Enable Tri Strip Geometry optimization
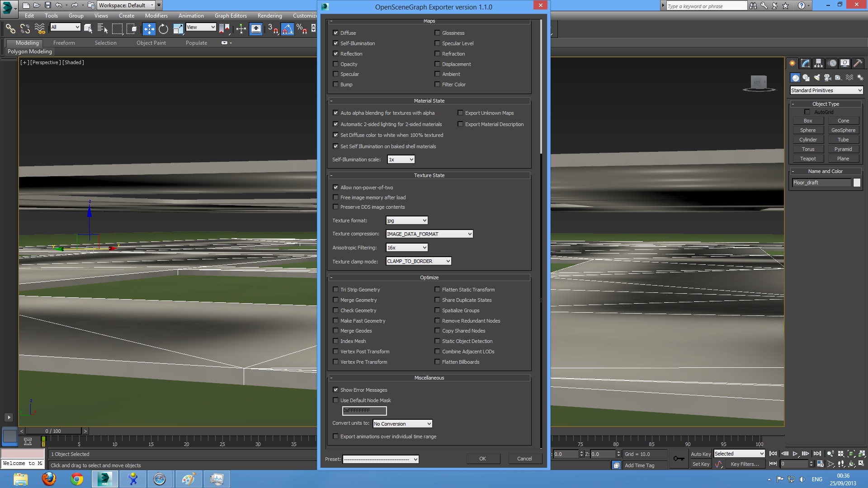The height and width of the screenshot is (488, 868). pos(335,290)
